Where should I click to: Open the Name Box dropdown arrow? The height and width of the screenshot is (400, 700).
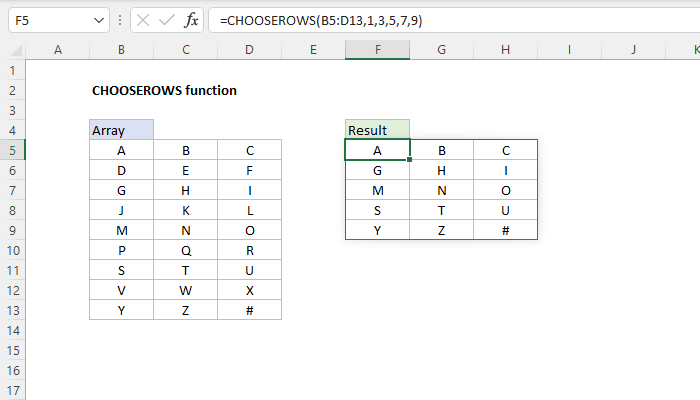click(x=99, y=21)
